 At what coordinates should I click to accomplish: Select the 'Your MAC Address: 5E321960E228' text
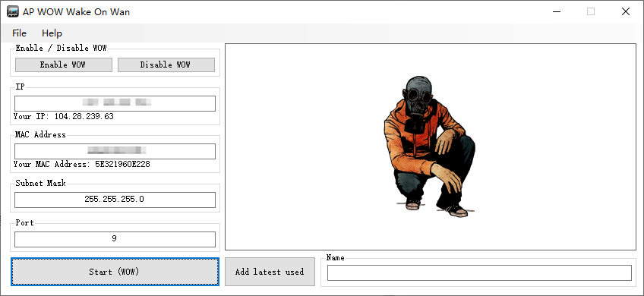point(82,164)
